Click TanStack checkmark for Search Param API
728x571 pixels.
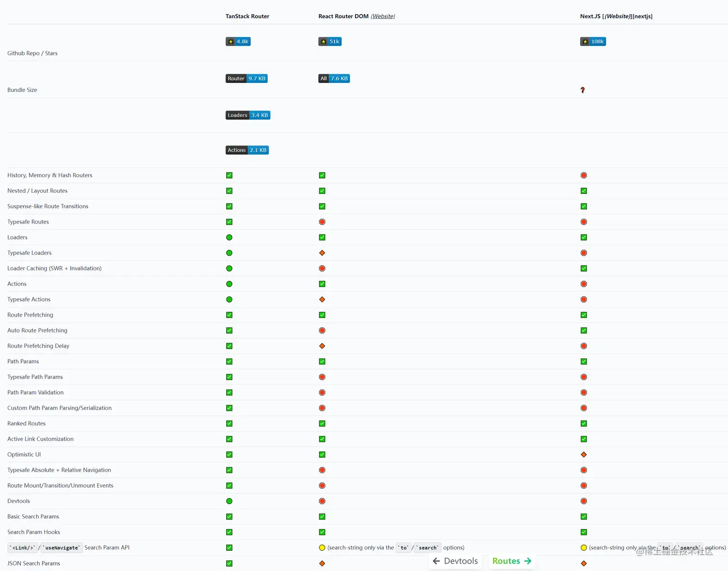click(229, 548)
